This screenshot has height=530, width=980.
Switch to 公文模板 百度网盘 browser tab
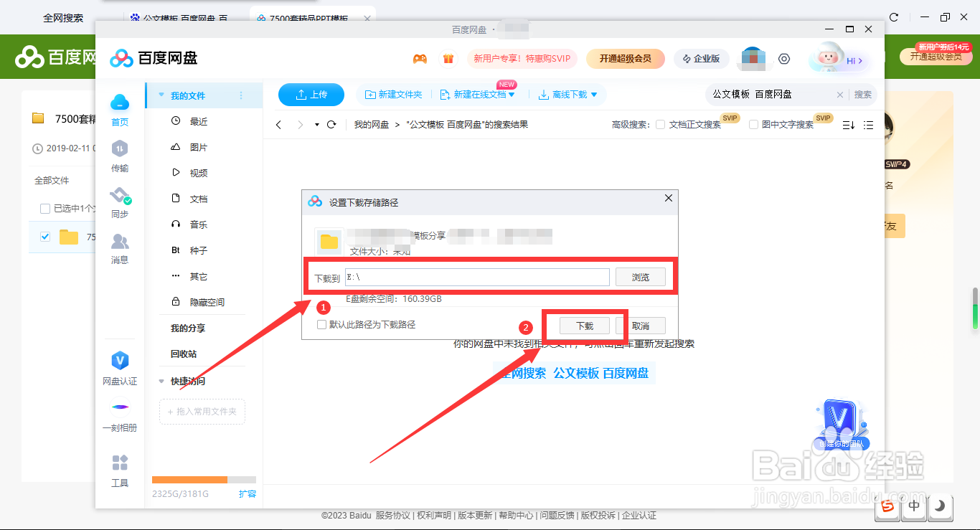tap(185, 18)
